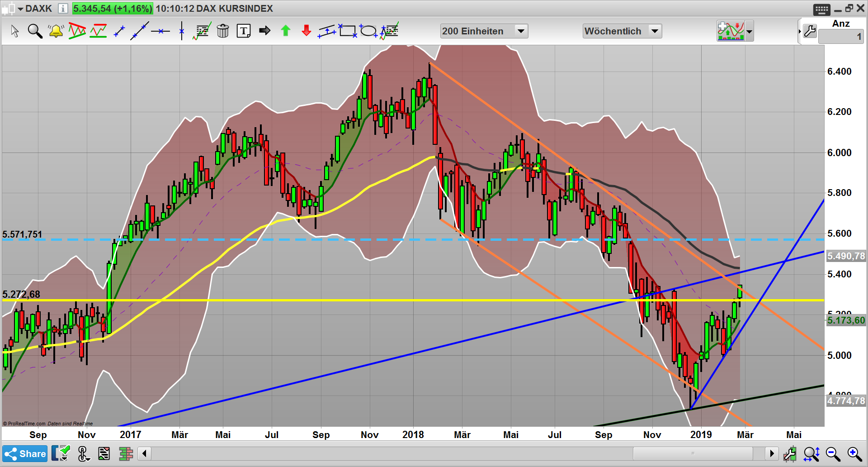Viewport: 868px width, 467px height.
Task: Open the green-red order book icon
Action: (126, 453)
